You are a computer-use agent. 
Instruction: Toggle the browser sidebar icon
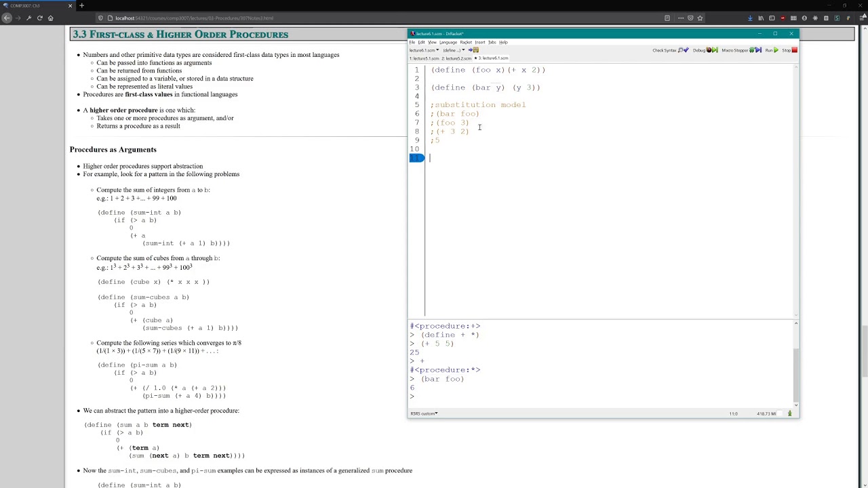(x=772, y=18)
